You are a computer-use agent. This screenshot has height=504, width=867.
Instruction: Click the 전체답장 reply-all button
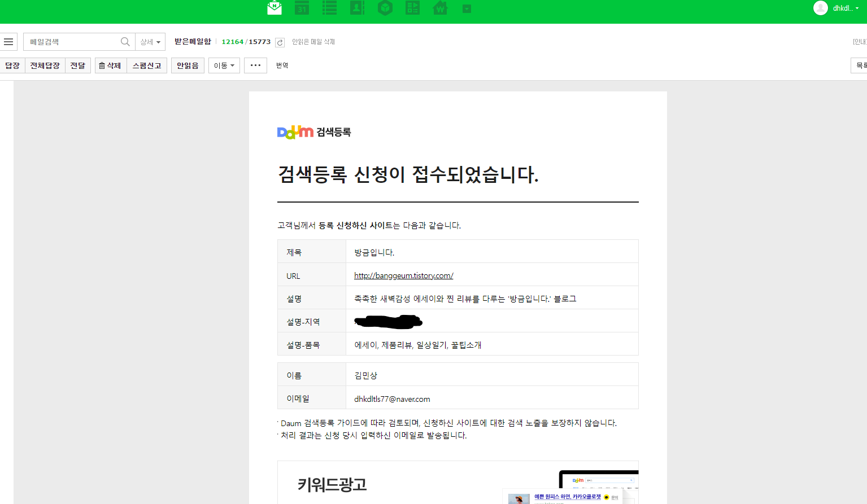pyautogui.click(x=45, y=65)
